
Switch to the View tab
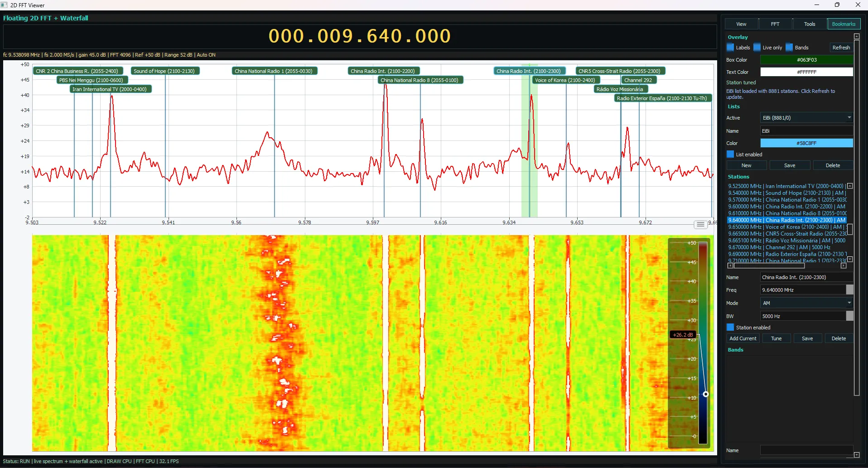[x=741, y=24]
